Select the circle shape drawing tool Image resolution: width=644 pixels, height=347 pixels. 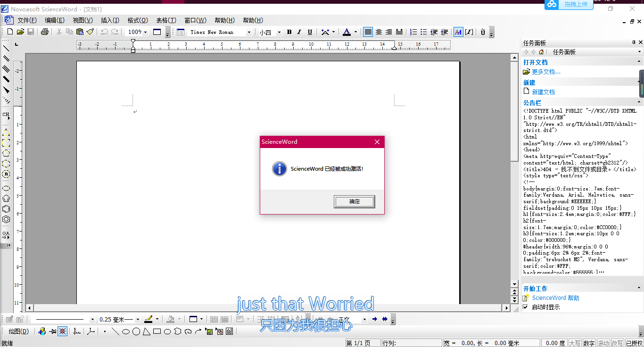(136, 331)
